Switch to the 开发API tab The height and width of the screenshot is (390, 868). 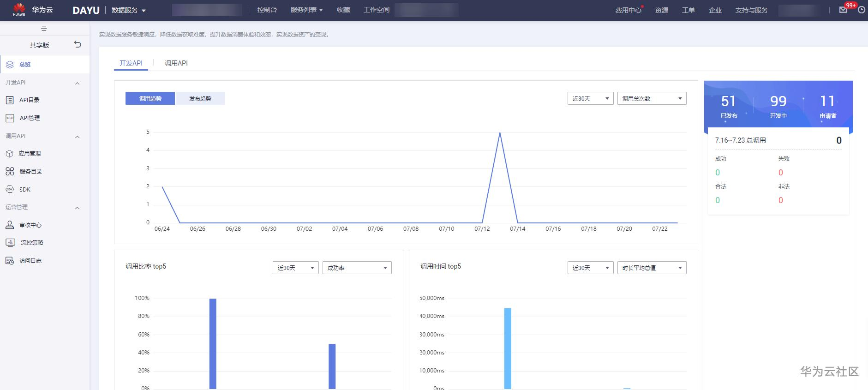[x=131, y=63]
